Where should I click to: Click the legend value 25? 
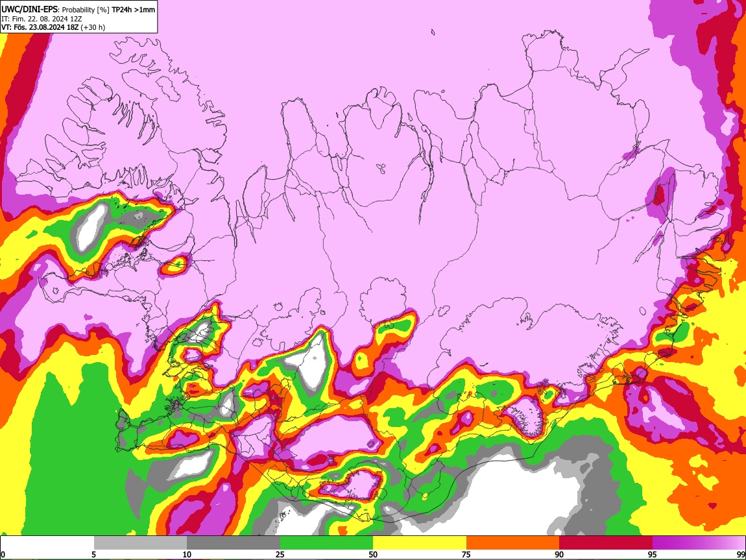(280, 554)
